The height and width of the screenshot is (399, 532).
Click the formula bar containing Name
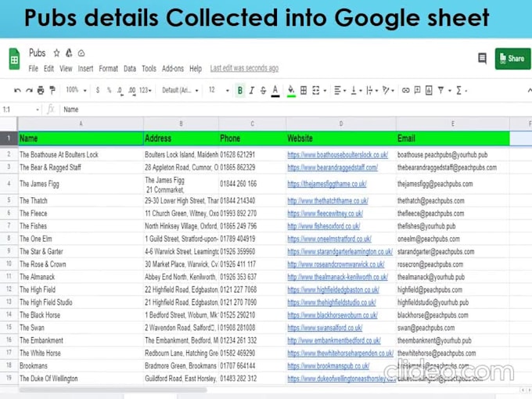295,110
